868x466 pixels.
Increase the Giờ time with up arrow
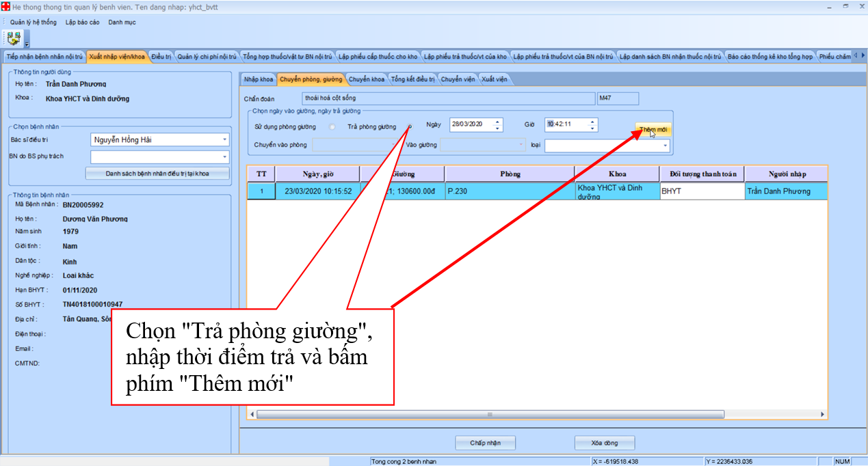pos(592,122)
